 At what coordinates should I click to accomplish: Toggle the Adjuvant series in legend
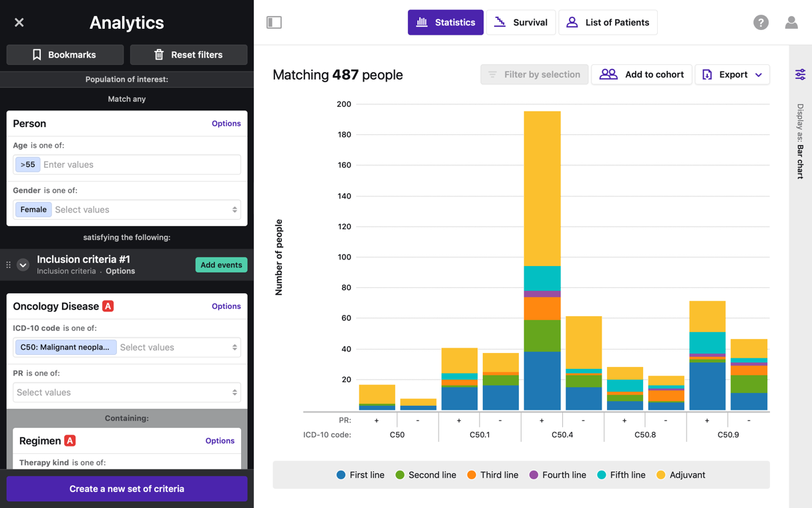point(680,475)
